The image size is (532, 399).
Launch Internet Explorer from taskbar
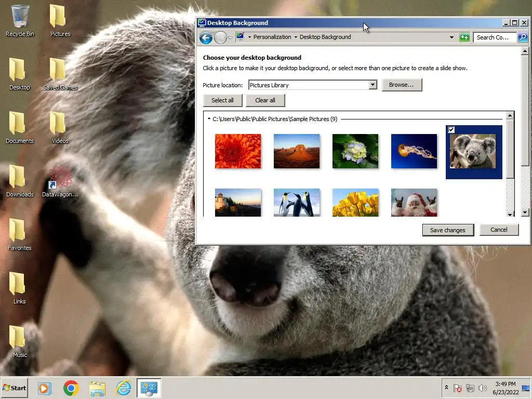pyautogui.click(x=124, y=388)
